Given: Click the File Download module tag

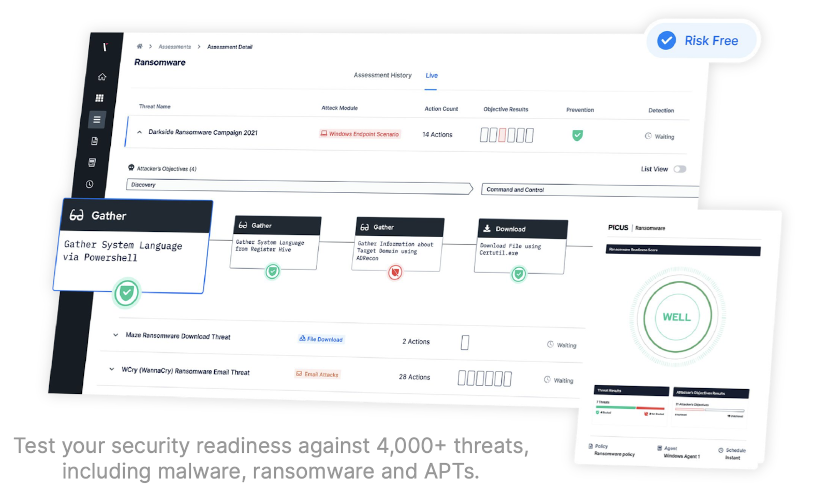Looking at the screenshot, I should [321, 339].
